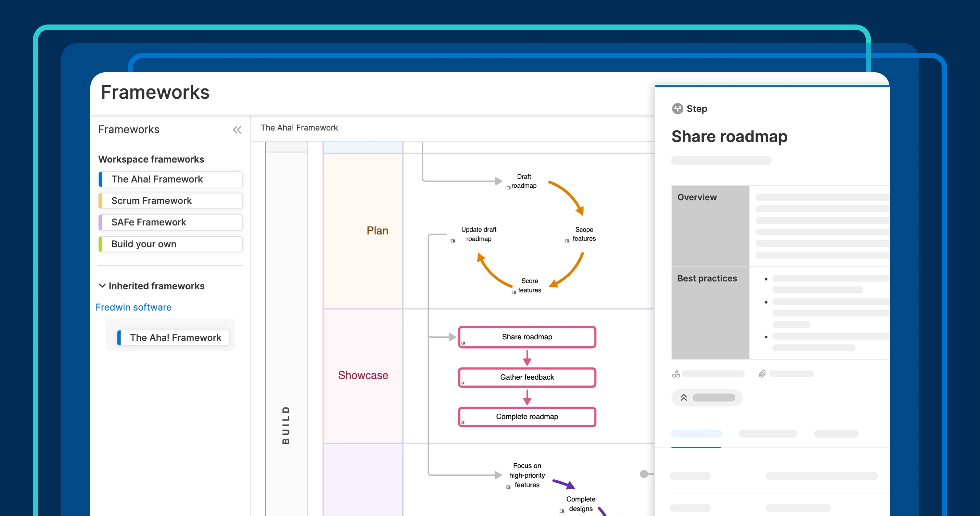Viewport: 980px width, 516px height.
Task: Click the card icon next to Update draft roadmap
Action: 453,241
